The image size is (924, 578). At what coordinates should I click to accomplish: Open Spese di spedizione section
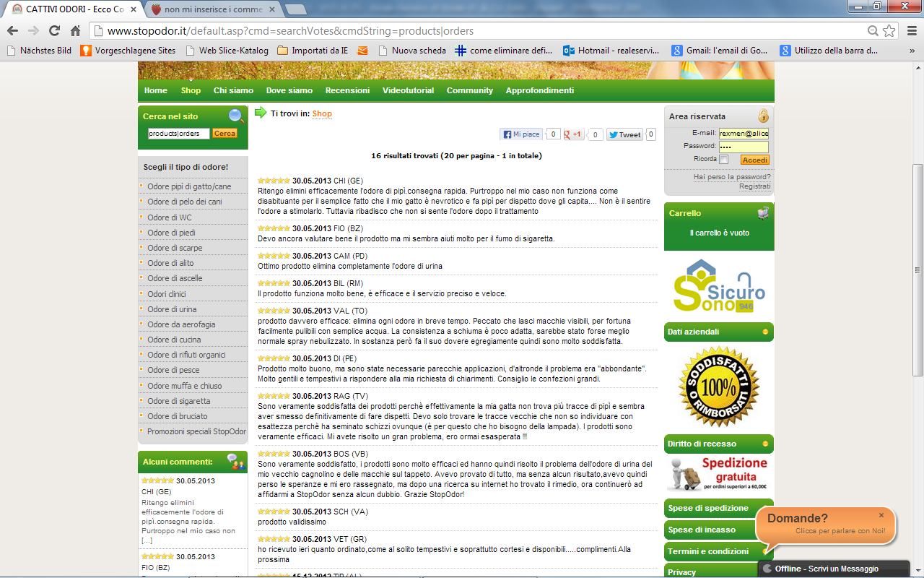pos(719,508)
